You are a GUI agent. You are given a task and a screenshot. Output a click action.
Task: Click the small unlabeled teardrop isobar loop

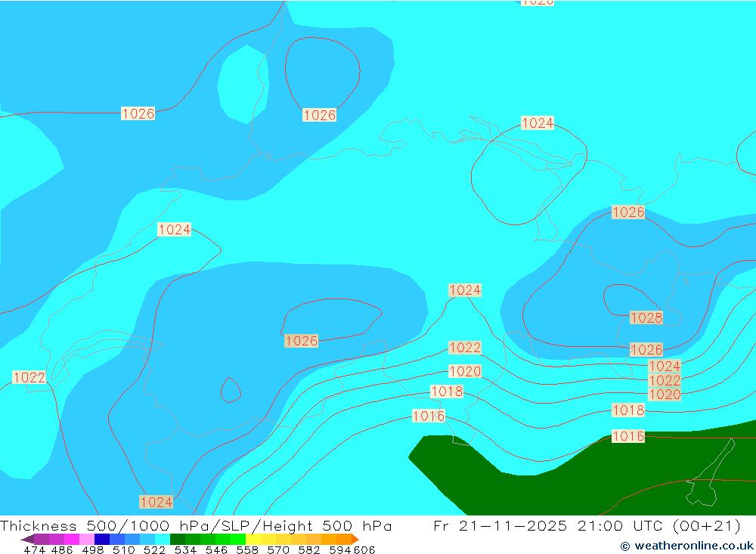pos(231,390)
